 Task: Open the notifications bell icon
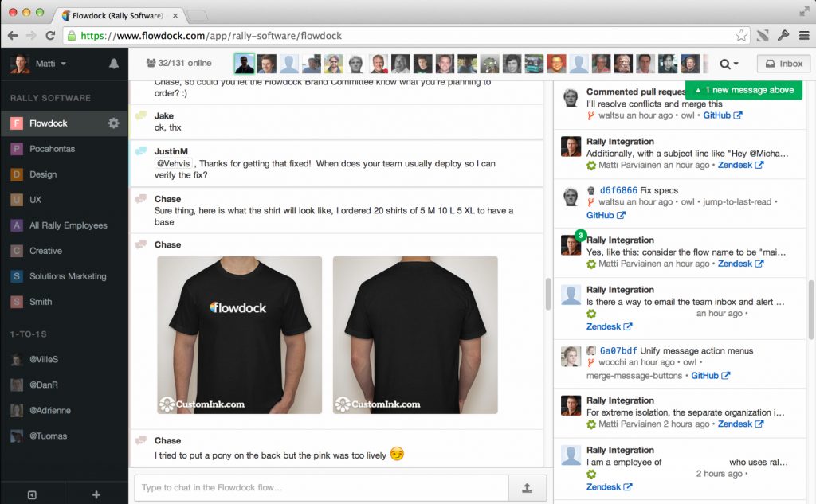(113, 64)
